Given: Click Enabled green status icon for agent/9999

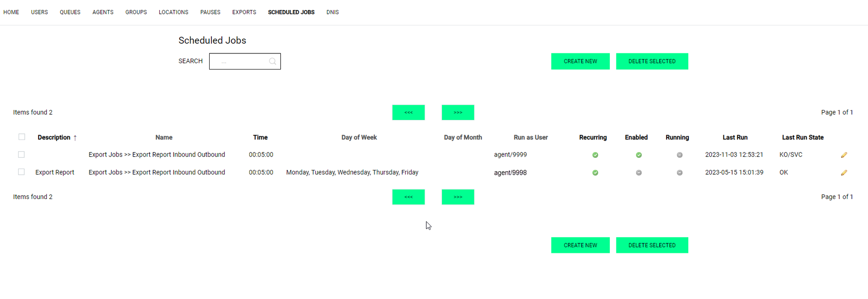Looking at the screenshot, I should pyautogui.click(x=638, y=155).
